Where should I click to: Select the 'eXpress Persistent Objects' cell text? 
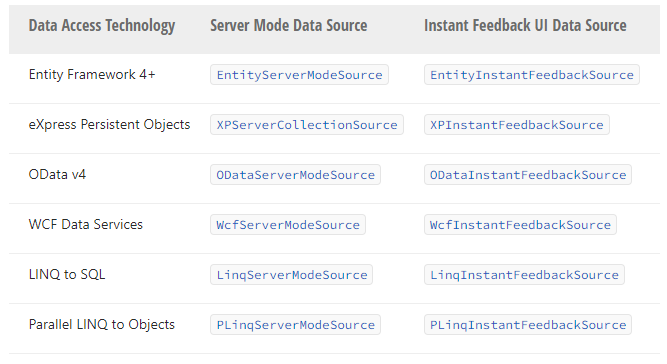109,124
